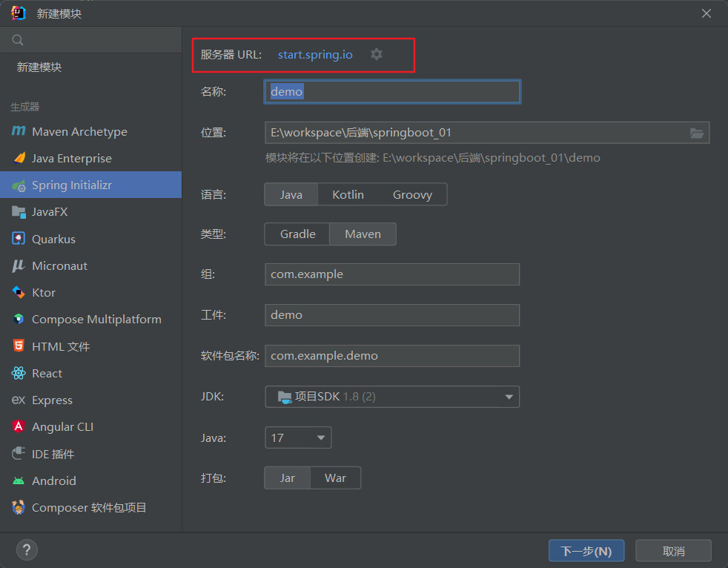Select the 新建模块 list entry
728x568 pixels.
point(91,67)
